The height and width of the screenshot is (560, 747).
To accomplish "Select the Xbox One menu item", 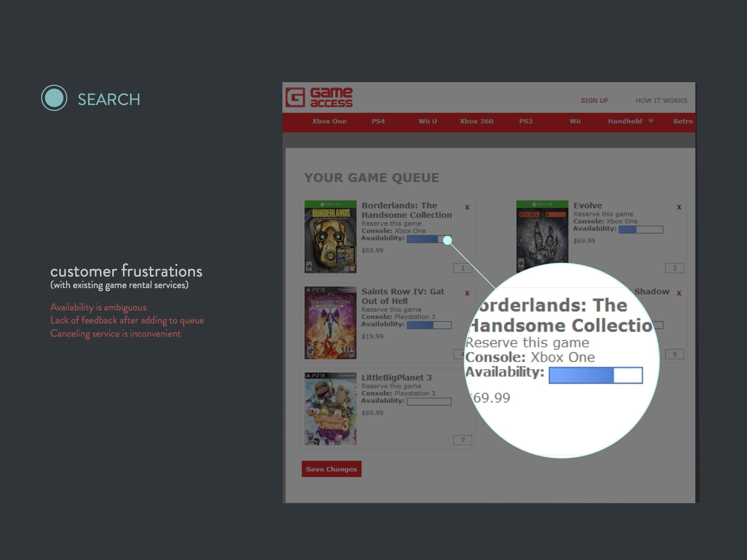I will tap(329, 121).
